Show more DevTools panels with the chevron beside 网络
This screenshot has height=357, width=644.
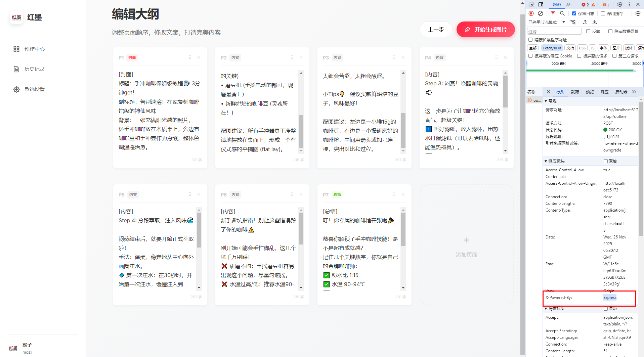(568, 5)
